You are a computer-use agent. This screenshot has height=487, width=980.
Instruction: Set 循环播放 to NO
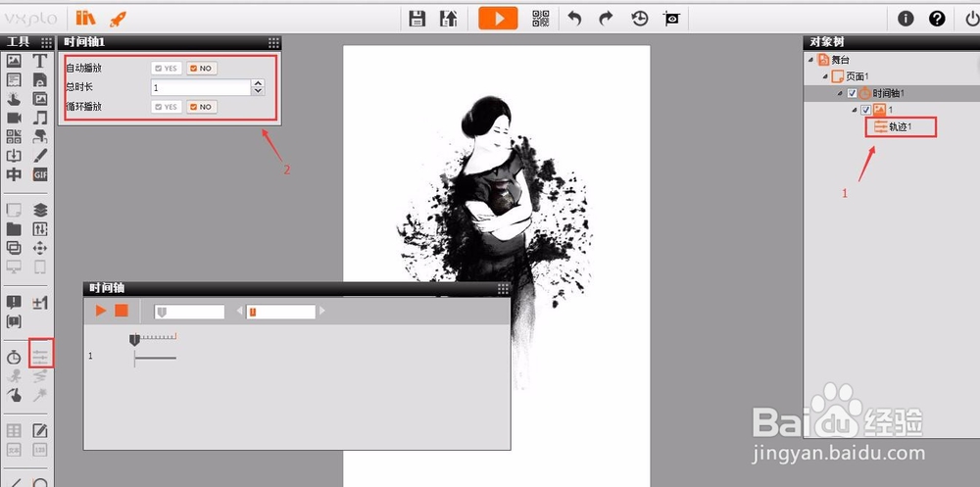point(202,107)
